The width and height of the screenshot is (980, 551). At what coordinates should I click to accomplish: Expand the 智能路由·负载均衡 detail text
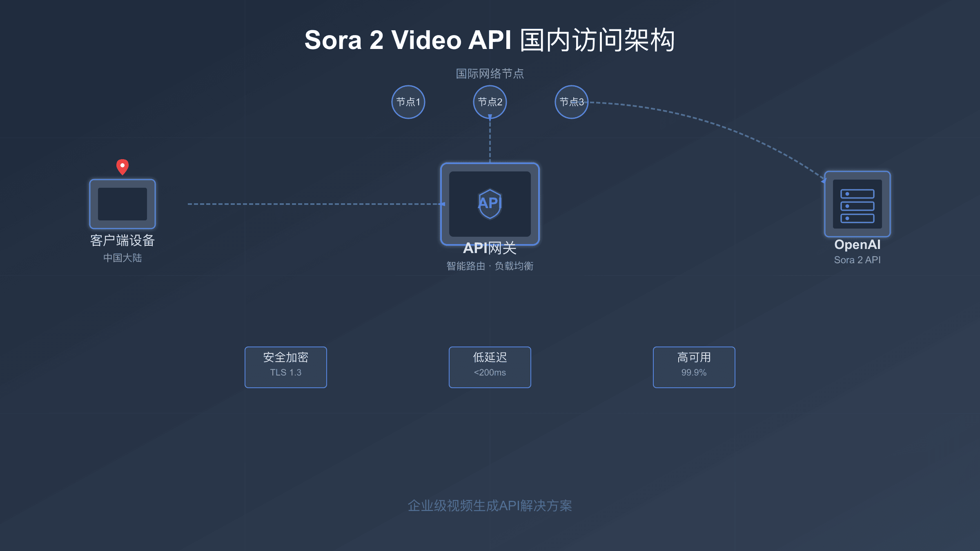(x=491, y=266)
